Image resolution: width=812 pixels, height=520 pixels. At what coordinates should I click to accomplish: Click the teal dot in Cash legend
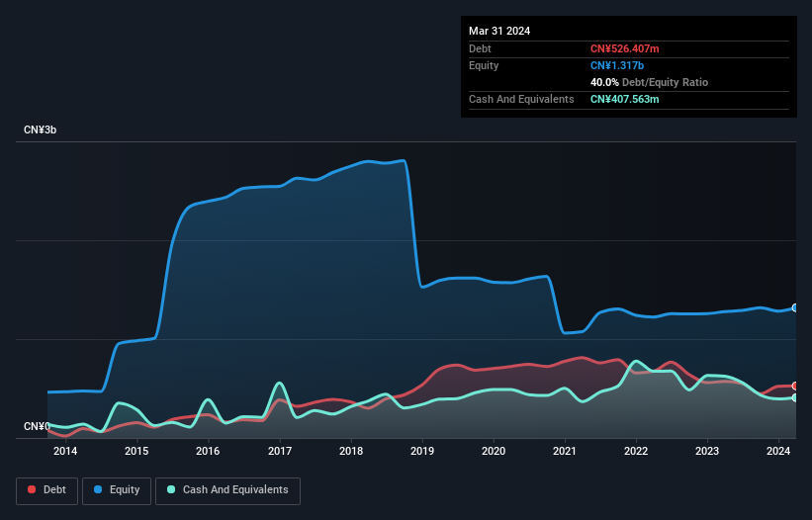(171, 490)
